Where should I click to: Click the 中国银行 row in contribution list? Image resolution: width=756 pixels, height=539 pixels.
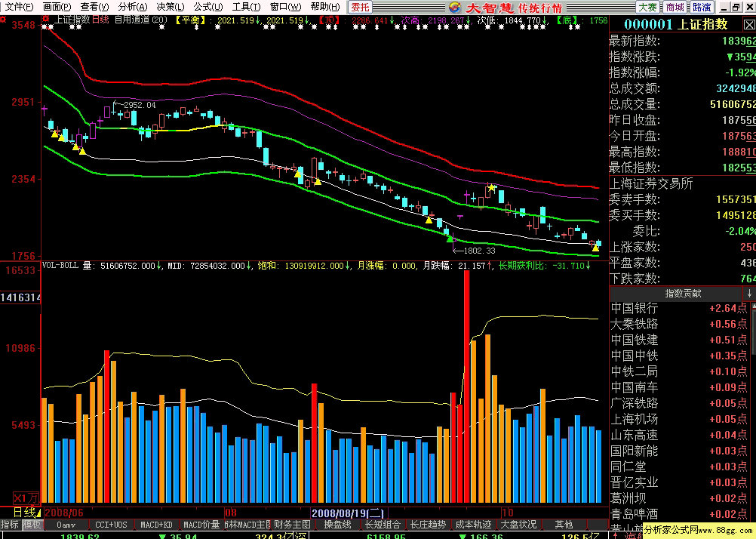(x=679, y=308)
